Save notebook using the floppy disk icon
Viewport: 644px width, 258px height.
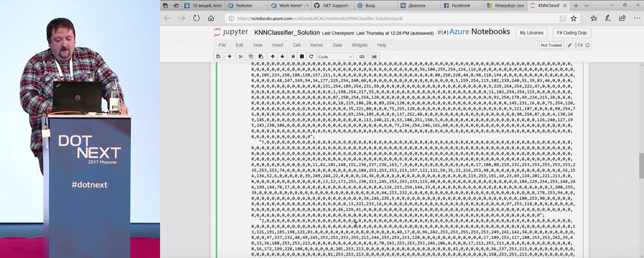[x=218, y=56]
